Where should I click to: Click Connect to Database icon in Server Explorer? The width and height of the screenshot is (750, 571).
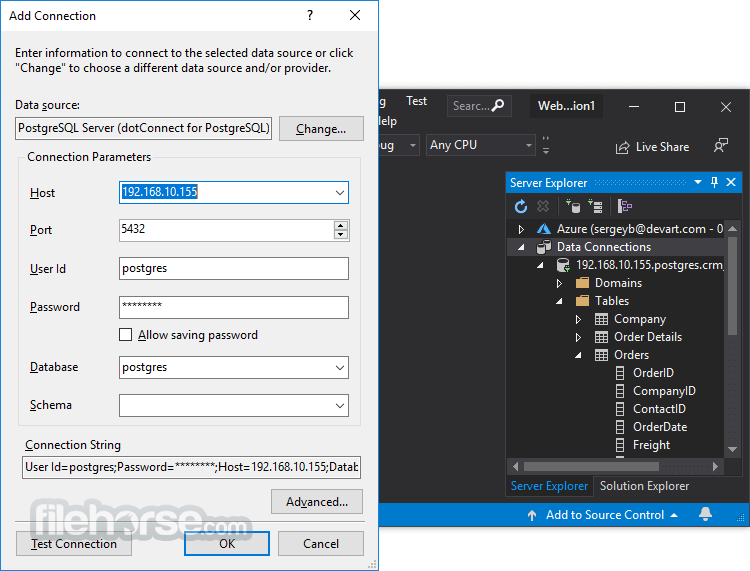[x=573, y=207]
